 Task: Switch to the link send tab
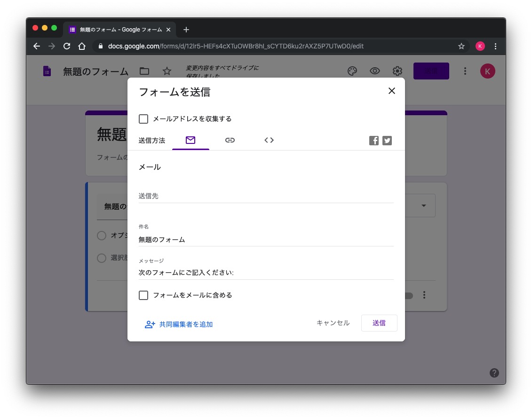[230, 140]
